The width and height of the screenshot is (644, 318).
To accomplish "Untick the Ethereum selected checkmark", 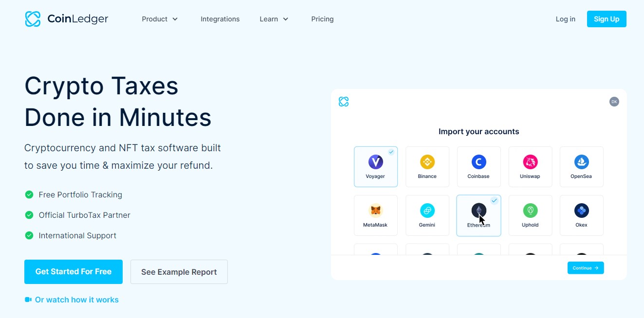I will (x=494, y=200).
